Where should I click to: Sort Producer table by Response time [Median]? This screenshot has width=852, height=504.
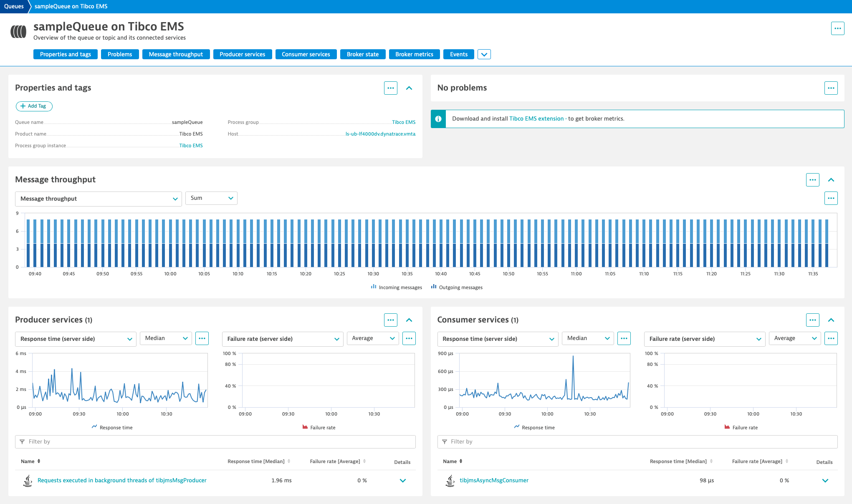pyautogui.click(x=259, y=461)
